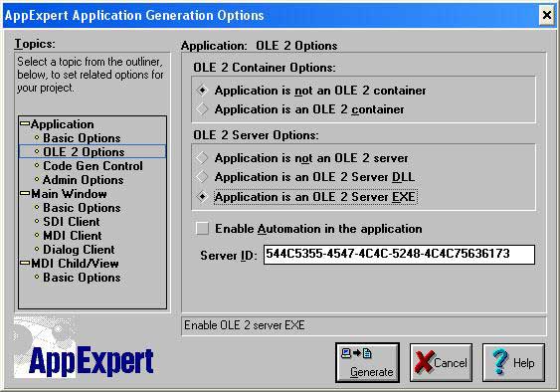The width and height of the screenshot is (560, 392).
Task: Select the OLE 2 Options topic
Action: coord(93,151)
